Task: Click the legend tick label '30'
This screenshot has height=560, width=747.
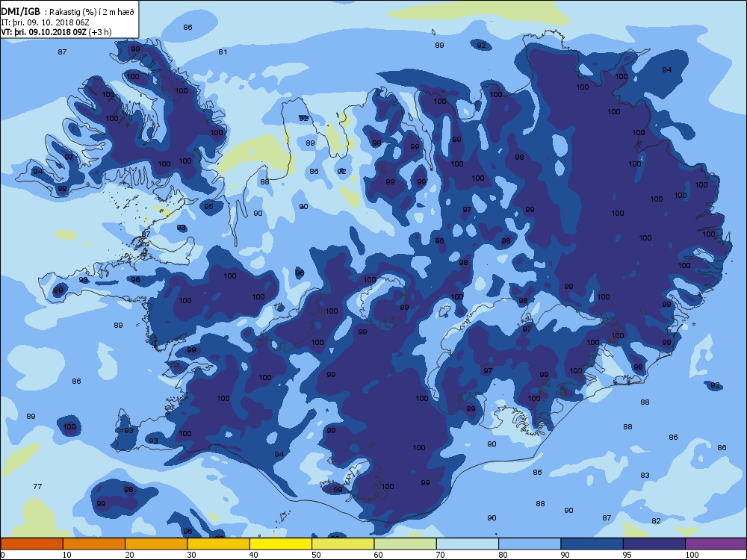Action: tap(191, 555)
